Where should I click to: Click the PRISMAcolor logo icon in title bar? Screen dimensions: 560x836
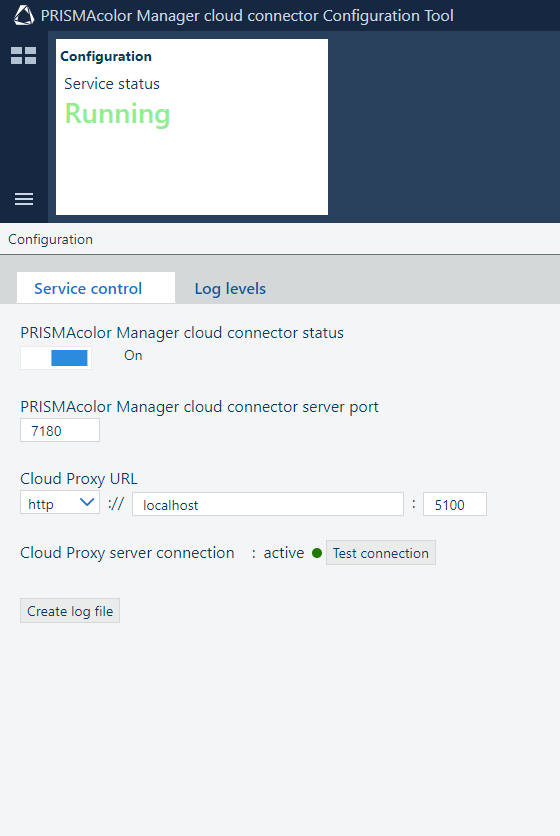click(x=23, y=15)
